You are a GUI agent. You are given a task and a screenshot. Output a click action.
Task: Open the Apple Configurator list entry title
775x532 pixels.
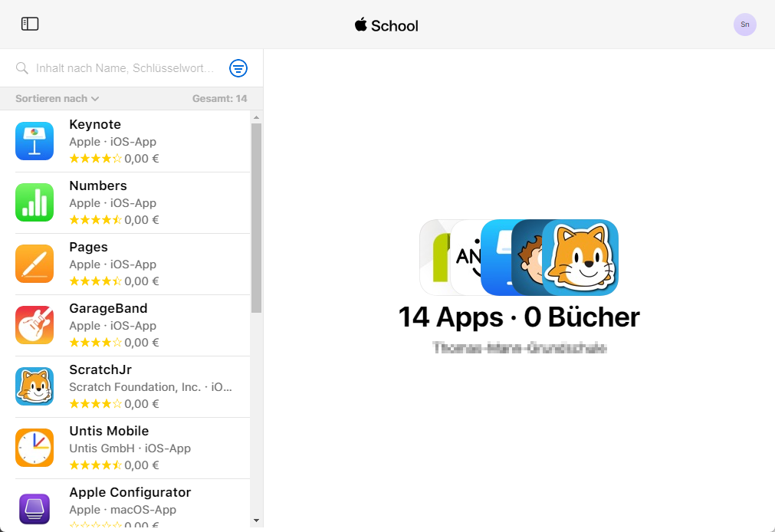pos(130,492)
